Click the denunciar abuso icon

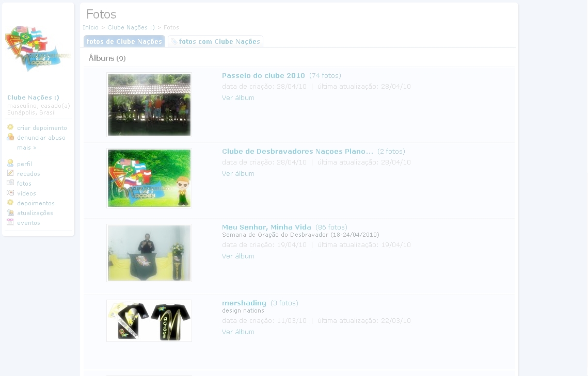[10, 137]
